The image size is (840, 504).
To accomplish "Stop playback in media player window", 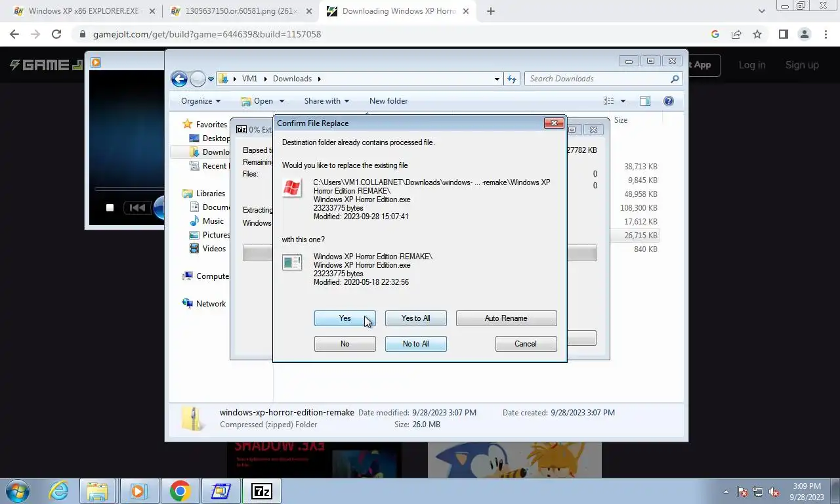I will 110,208.
